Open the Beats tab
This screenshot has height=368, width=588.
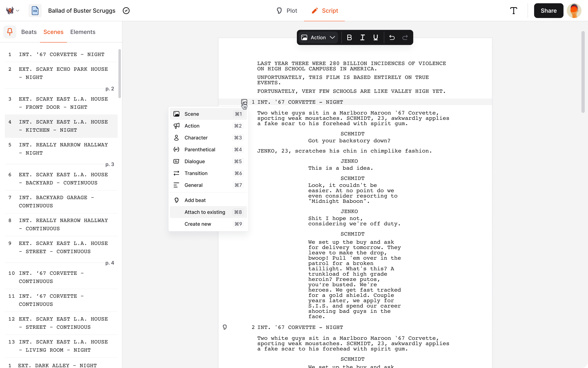pos(29,32)
